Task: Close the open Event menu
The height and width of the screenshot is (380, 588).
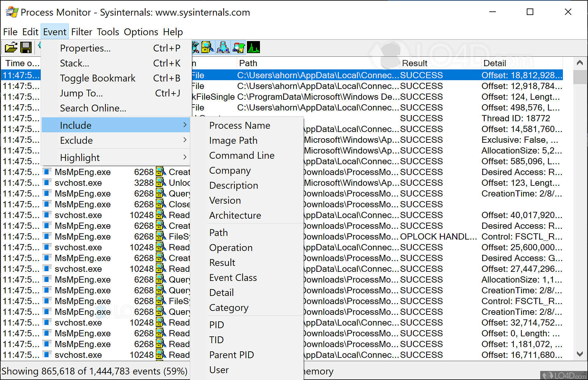Action: tap(55, 32)
